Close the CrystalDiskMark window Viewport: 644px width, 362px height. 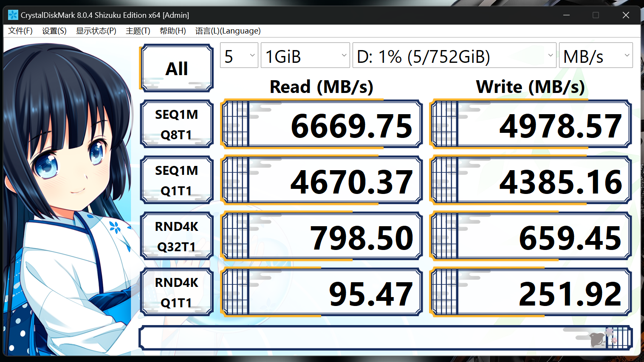tap(626, 15)
